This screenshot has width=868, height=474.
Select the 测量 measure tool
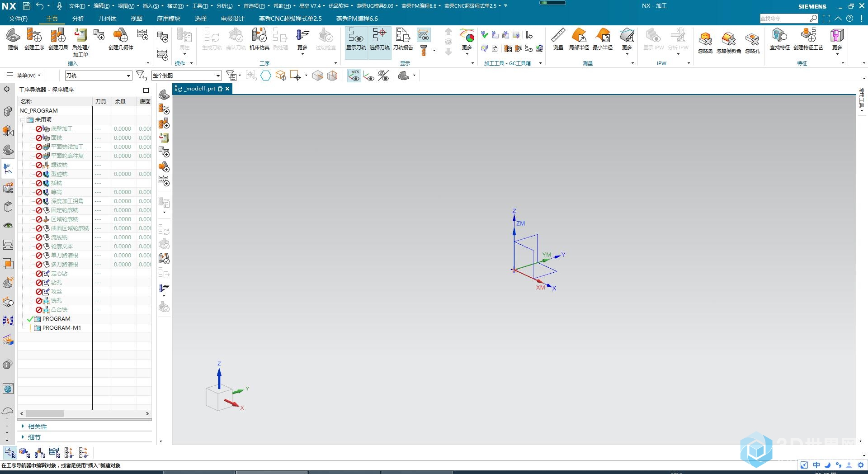tap(558, 39)
